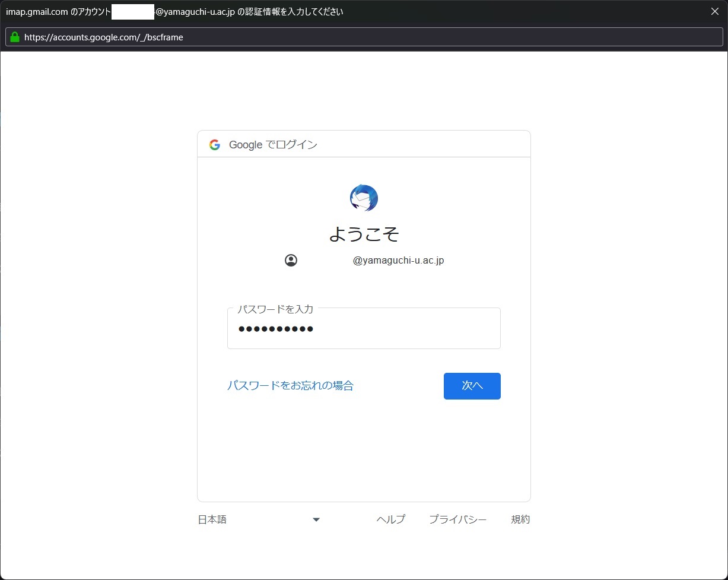
Task: Click the 次へ button
Action: coord(472,386)
